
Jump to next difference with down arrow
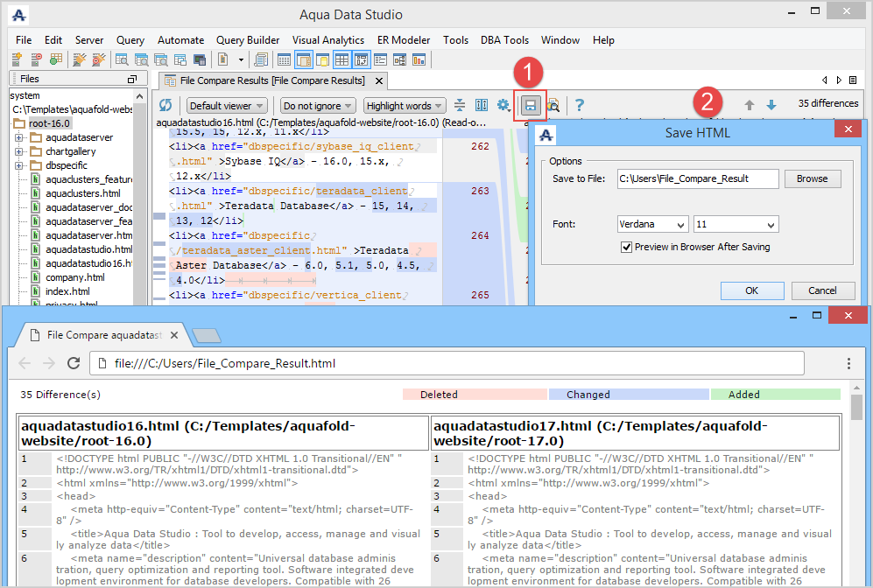[771, 105]
